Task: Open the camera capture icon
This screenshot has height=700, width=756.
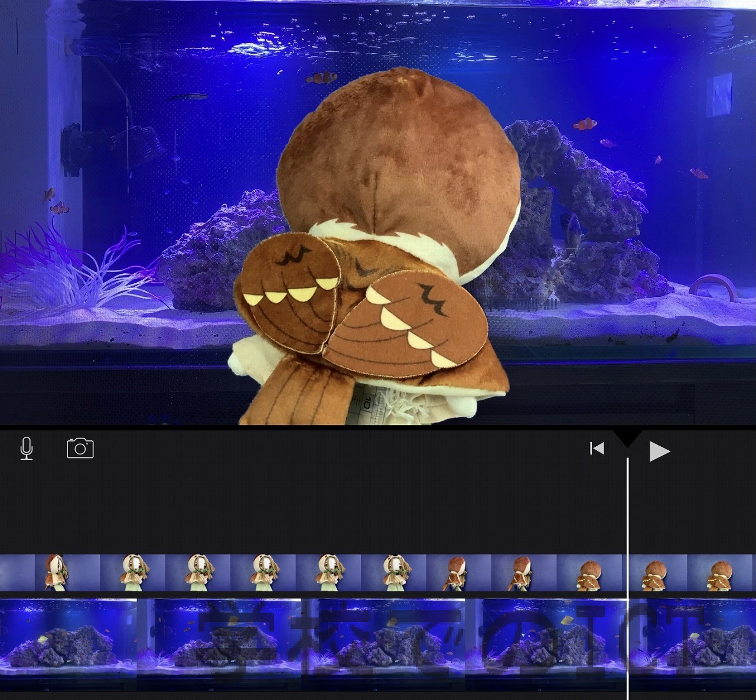Action: pyautogui.click(x=80, y=449)
